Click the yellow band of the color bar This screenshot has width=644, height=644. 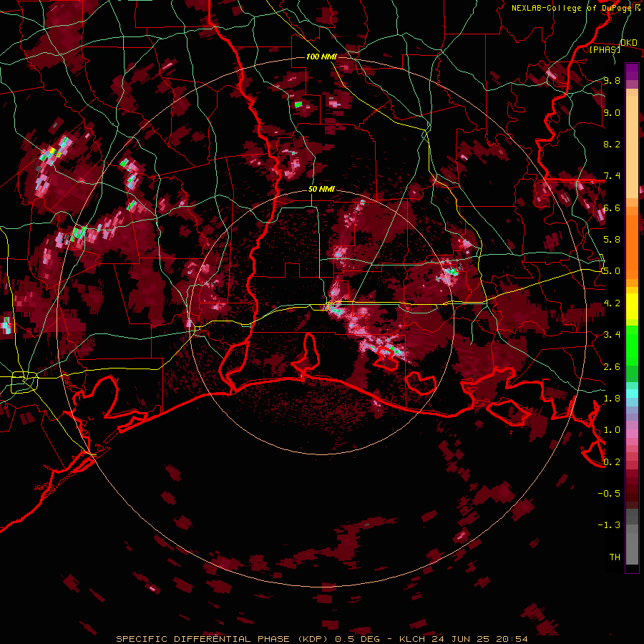tap(632, 306)
